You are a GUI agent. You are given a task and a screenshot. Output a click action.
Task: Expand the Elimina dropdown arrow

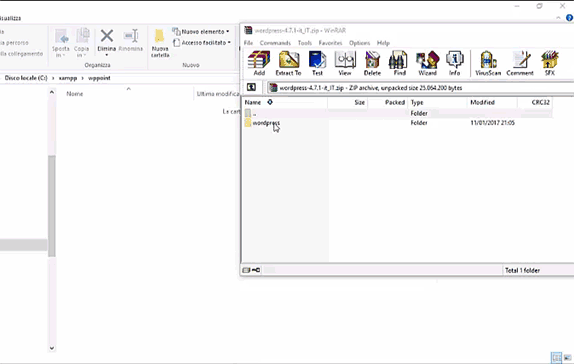107,55
